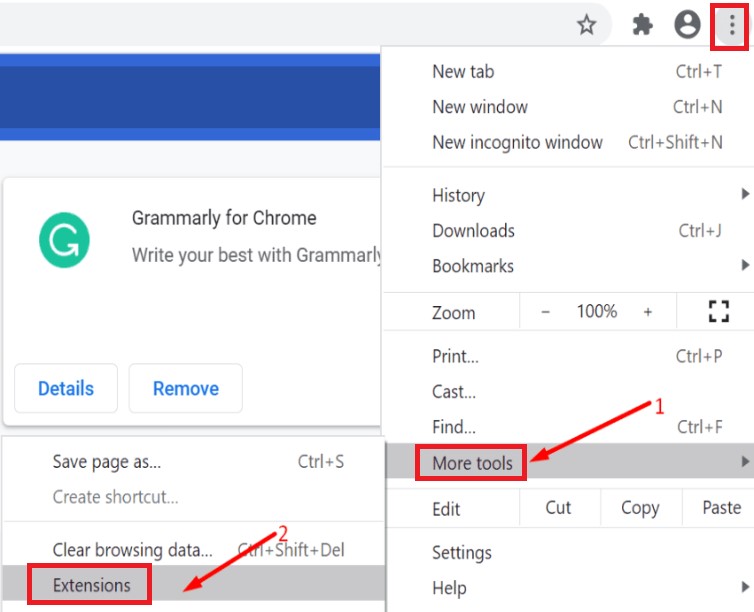
Task: Bookmark this page with the star icon
Action: pyautogui.click(x=586, y=25)
